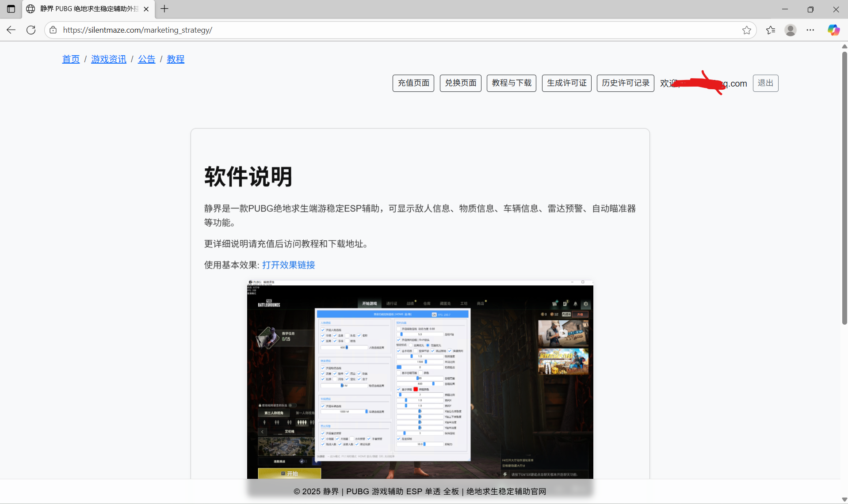Open the 打开效果链接 effect link
This screenshot has height=504, width=848.
(288, 265)
